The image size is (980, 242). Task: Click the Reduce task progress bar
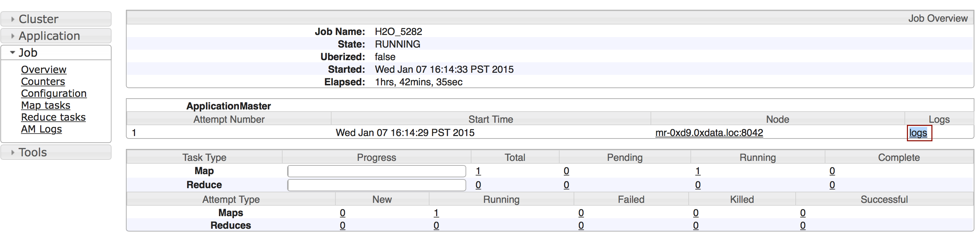376,185
